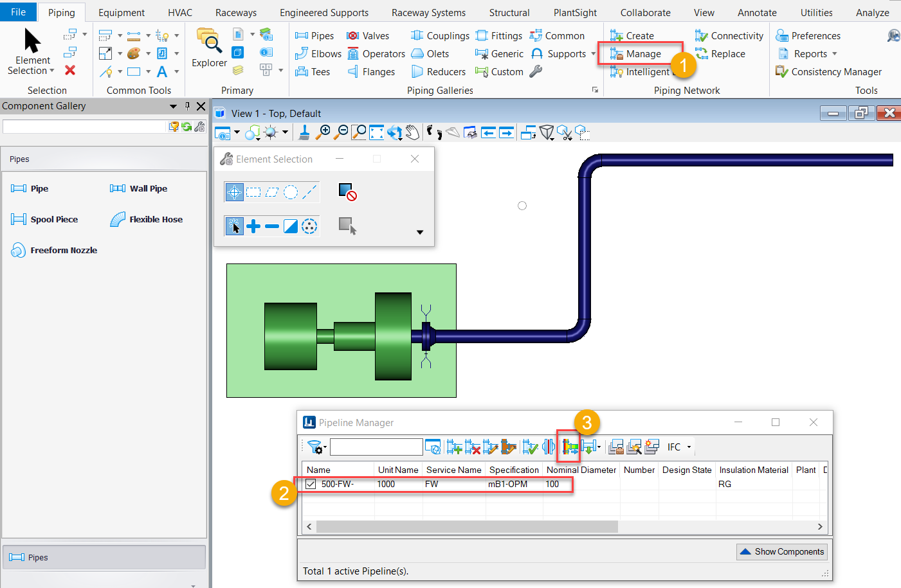Open the brightness adjust dropdown arrow
This screenshot has height=588, width=901.
(284, 132)
